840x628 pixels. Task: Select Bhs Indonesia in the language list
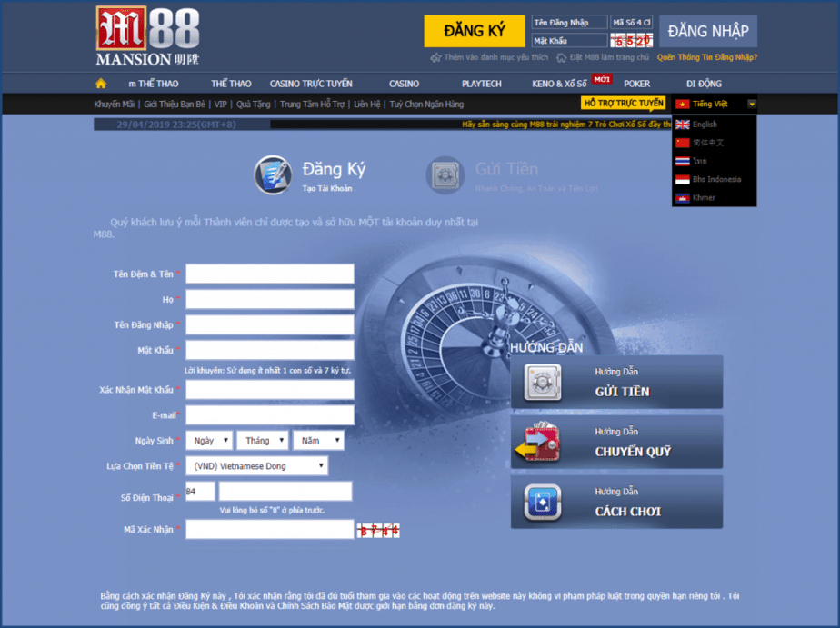click(716, 179)
